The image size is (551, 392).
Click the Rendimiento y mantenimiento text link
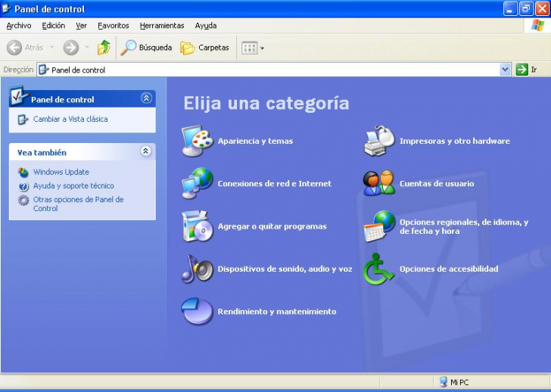click(277, 312)
